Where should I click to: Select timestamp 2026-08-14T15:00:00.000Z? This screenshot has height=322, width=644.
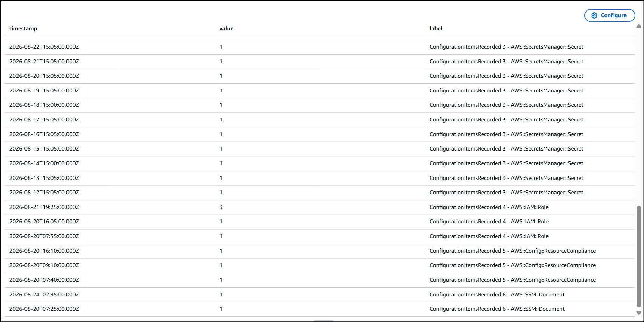point(44,163)
